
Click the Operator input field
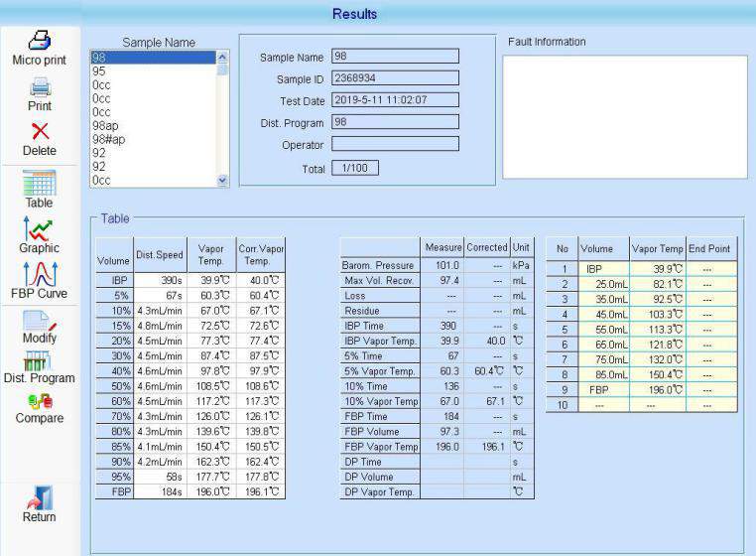click(x=394, y=144)
